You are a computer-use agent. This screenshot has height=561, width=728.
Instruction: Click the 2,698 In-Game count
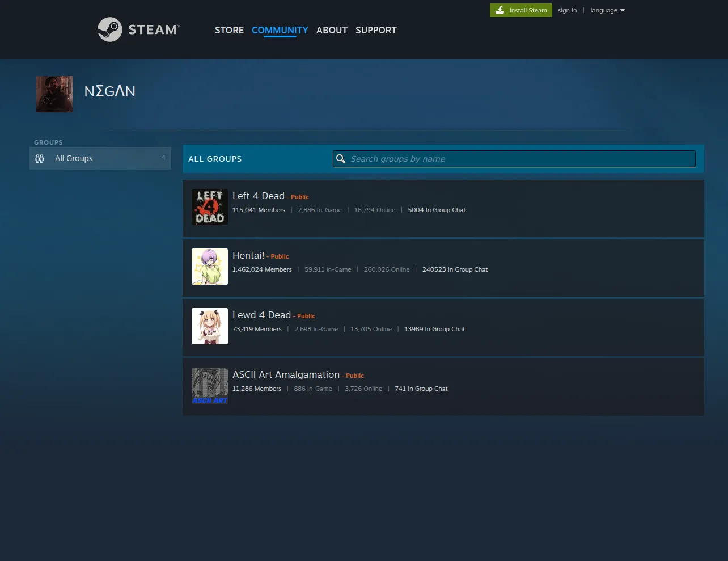(316, 329)
